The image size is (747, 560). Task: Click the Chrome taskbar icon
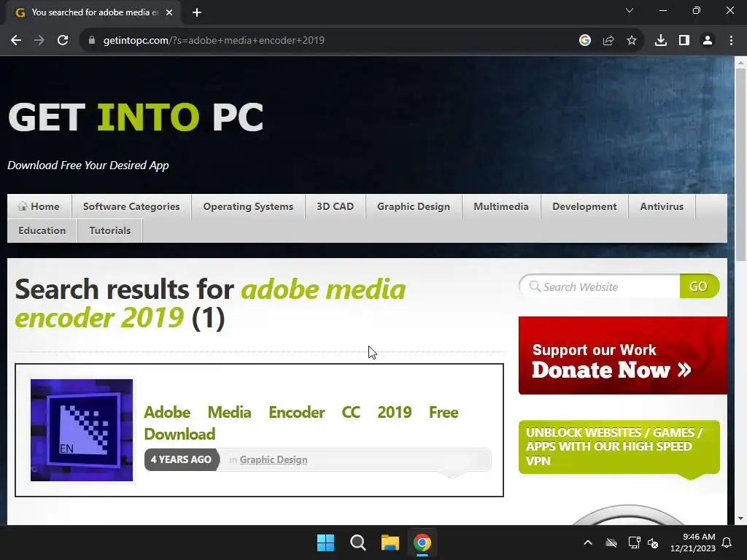coord(422,542)
